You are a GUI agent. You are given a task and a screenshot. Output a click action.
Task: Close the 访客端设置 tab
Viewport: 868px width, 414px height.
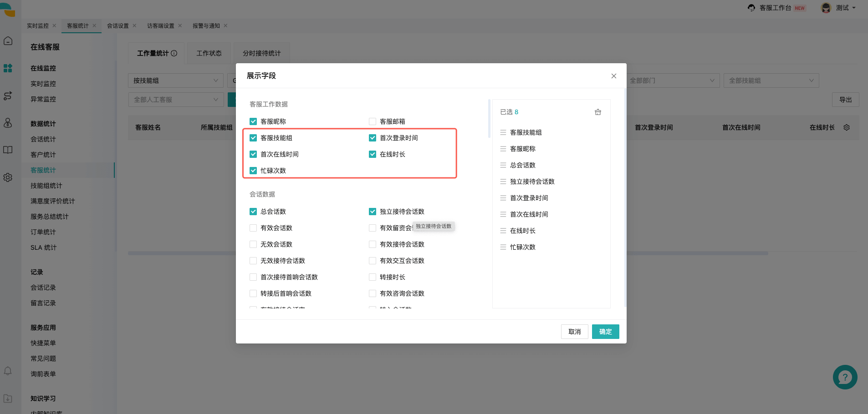coord(180,25)
